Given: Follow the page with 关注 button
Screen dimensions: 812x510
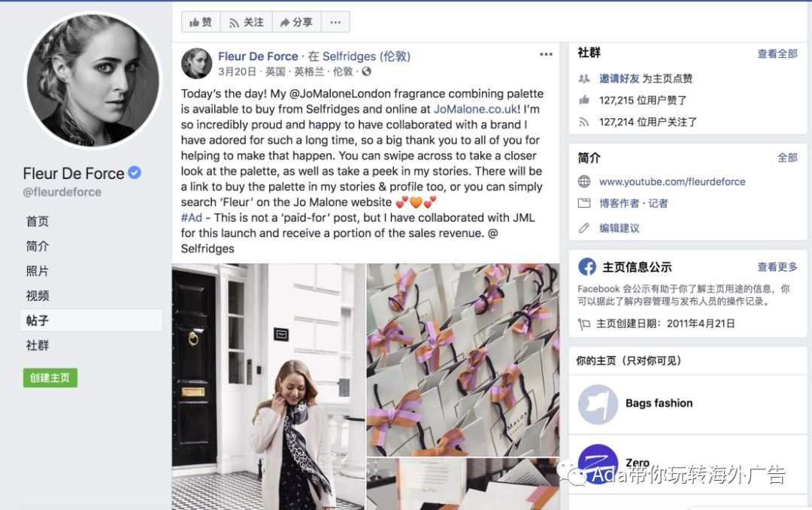Looking at the screenshot, I should (247, 23).
